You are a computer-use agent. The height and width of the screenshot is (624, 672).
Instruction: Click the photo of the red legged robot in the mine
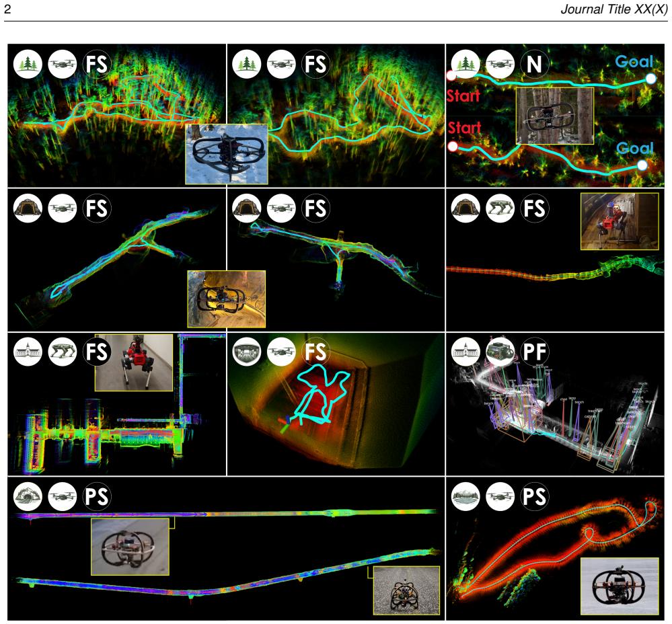coord(620,221)
